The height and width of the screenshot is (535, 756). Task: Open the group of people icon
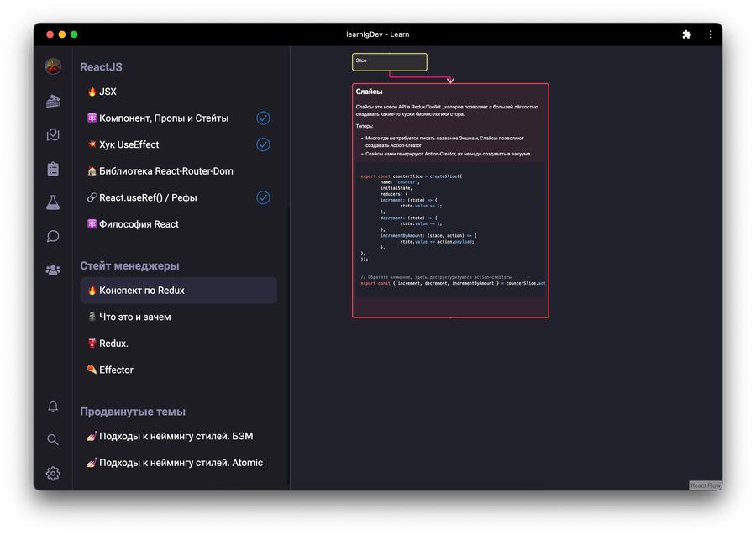click(x=53, y=270)
